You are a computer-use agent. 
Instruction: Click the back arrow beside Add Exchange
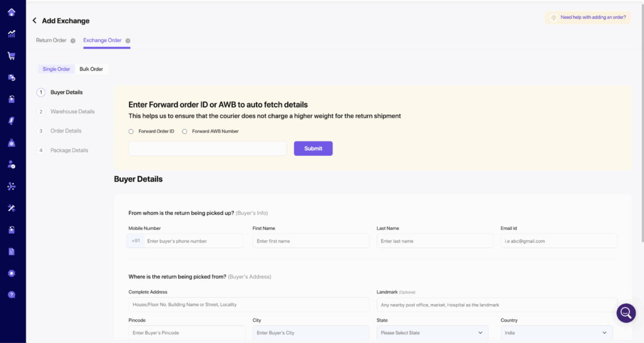click(35, 21)
